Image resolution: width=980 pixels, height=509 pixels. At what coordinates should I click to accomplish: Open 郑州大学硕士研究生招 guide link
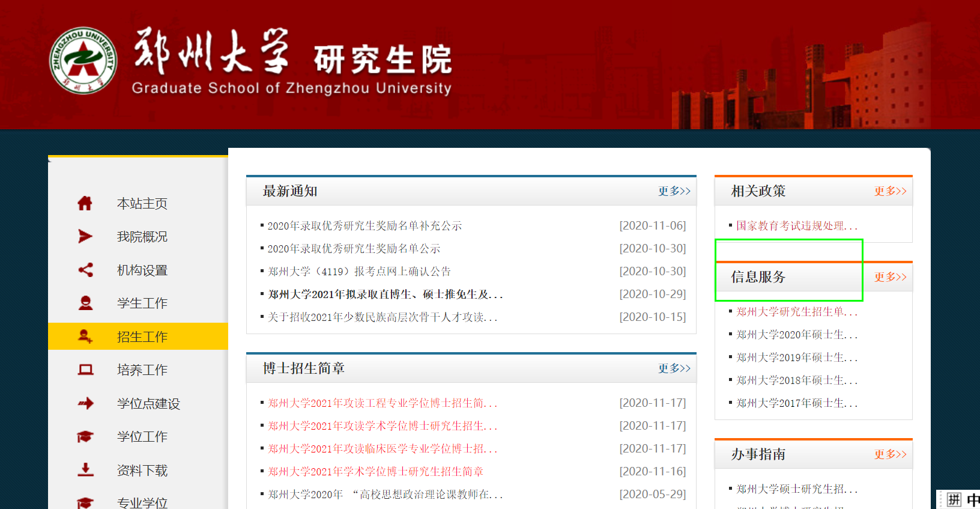pos(797,489)
